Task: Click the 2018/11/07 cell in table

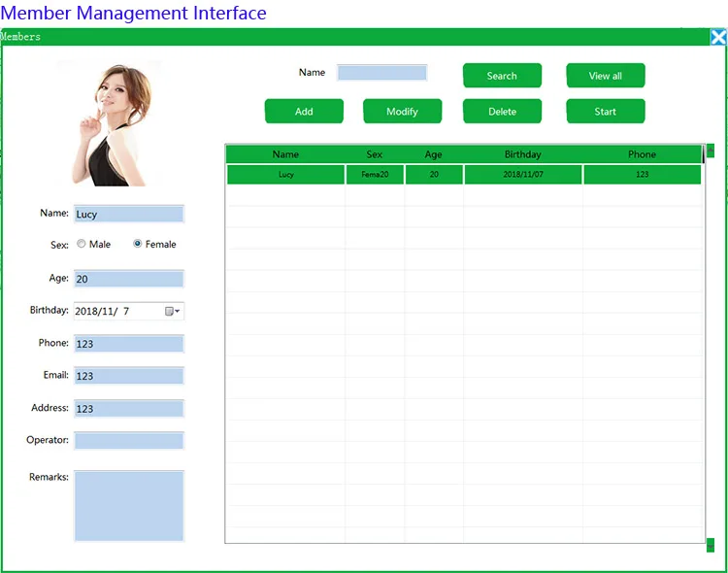Action: [523, 174]
